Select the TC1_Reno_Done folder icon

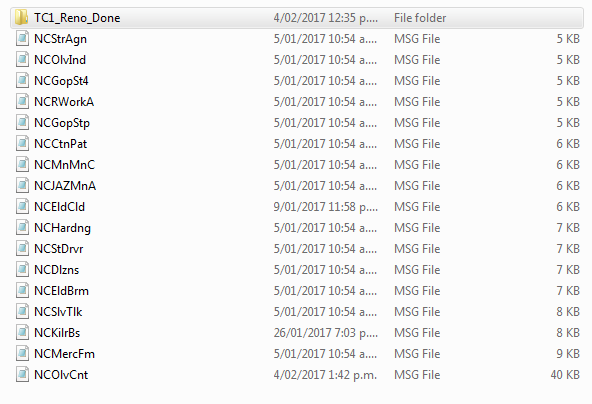22,17
